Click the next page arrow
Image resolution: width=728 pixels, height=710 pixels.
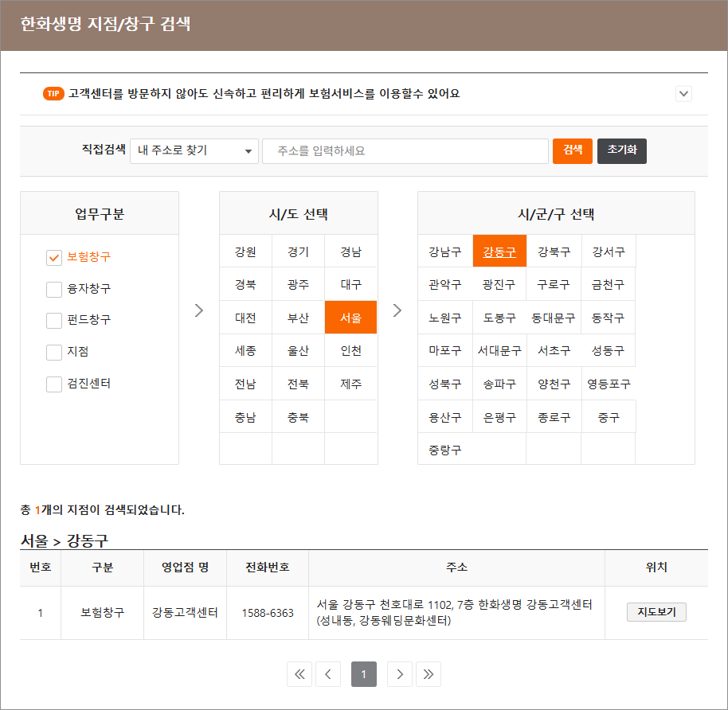coord(399,673)
